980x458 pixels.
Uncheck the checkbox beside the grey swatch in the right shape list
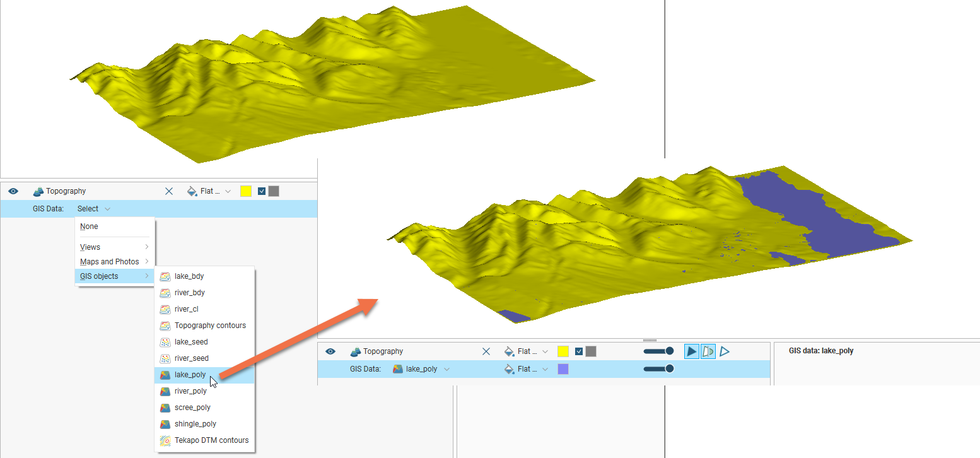(x=579, y=351)
